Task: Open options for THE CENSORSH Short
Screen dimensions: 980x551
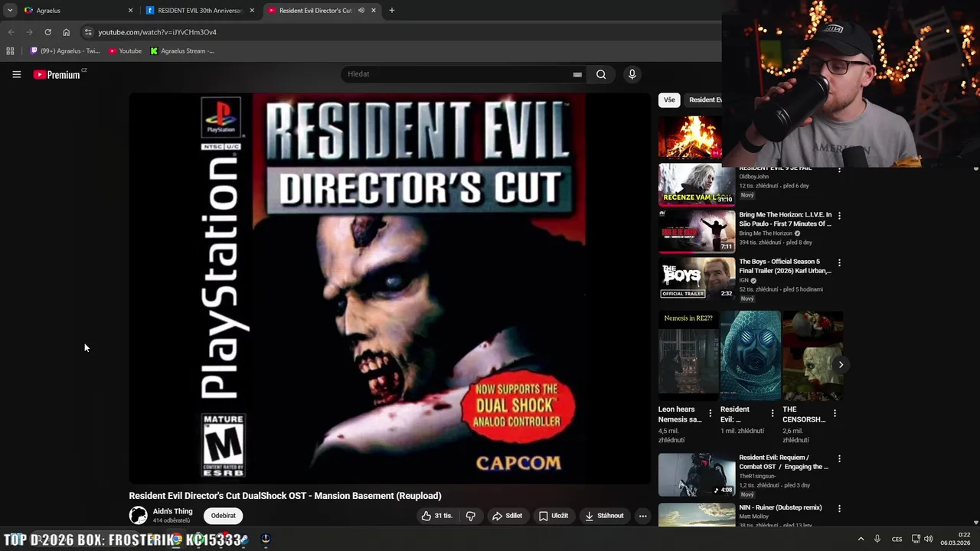Action: (x=835, y=413)
